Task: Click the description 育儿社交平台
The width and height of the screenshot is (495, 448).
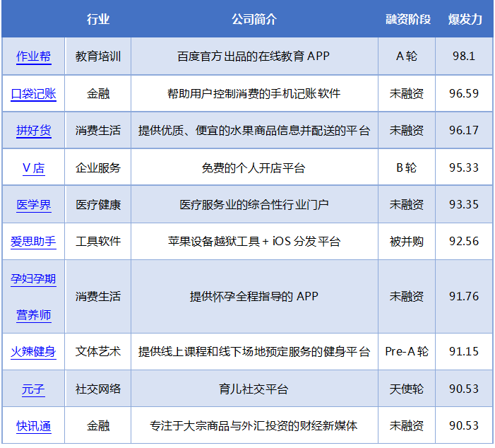Action: point(254,389)
